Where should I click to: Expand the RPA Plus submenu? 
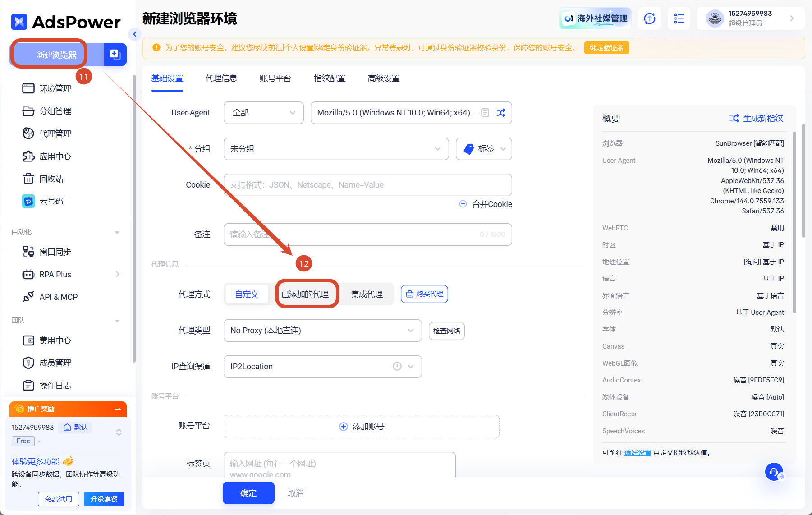pyautogui.click(x=118, y=274)
